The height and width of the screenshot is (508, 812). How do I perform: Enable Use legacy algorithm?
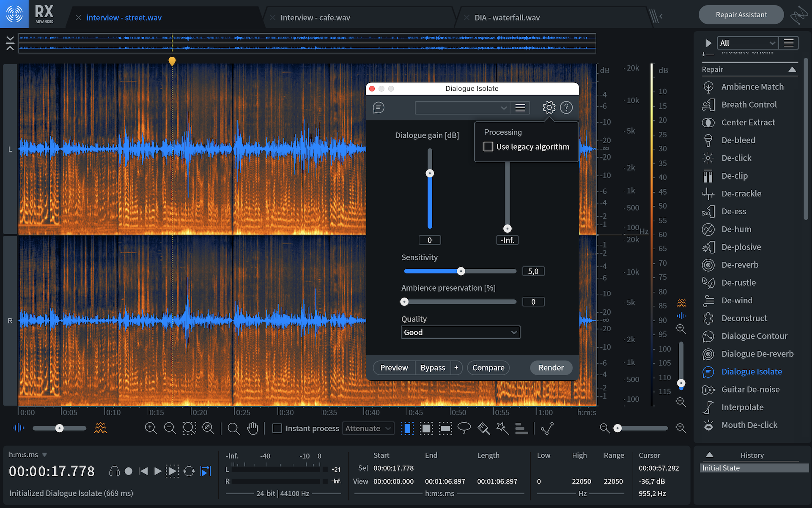[x=488, y=147]
